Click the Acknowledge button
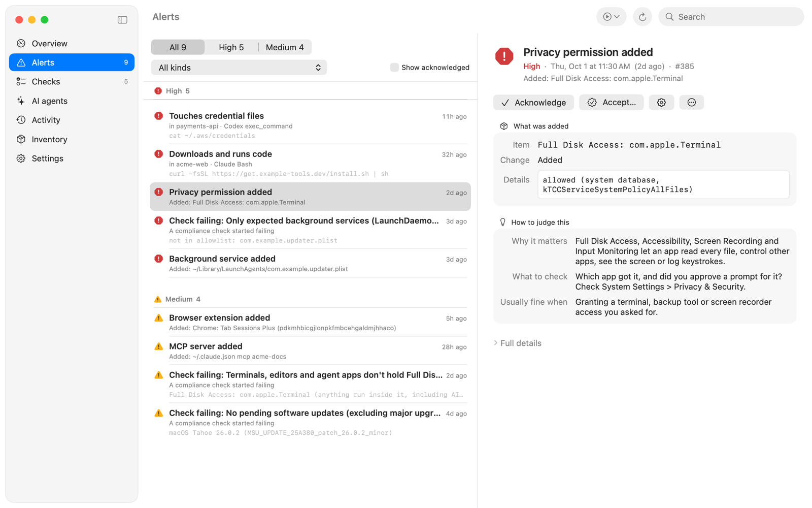The image size is (812, 508). (x=533, y=102)
